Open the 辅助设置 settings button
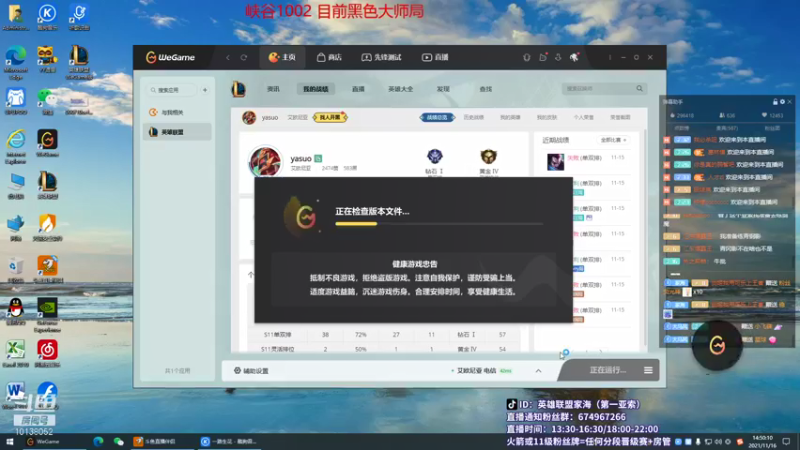 251,371
